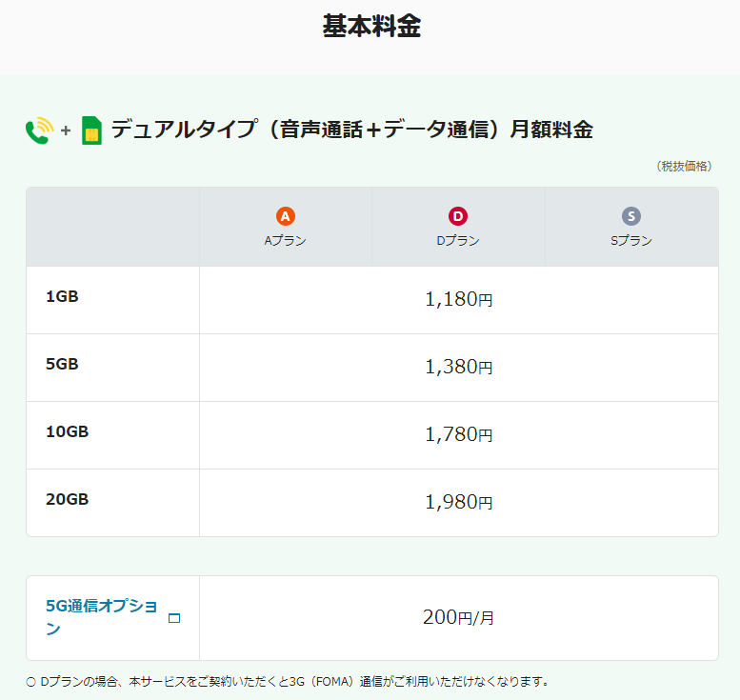This screenshot has height=700, width=740.
Task: Select the Aプラン column label
Action: (x=285, y=241)
